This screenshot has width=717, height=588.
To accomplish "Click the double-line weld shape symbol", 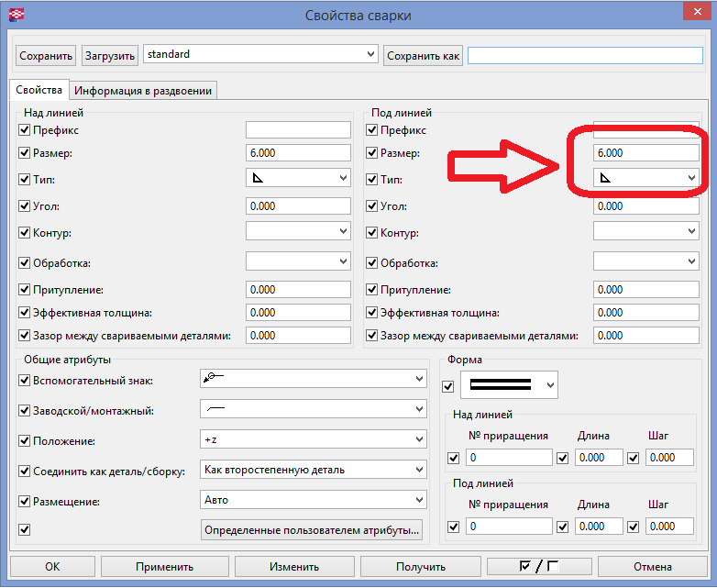I will coord(502,385).
